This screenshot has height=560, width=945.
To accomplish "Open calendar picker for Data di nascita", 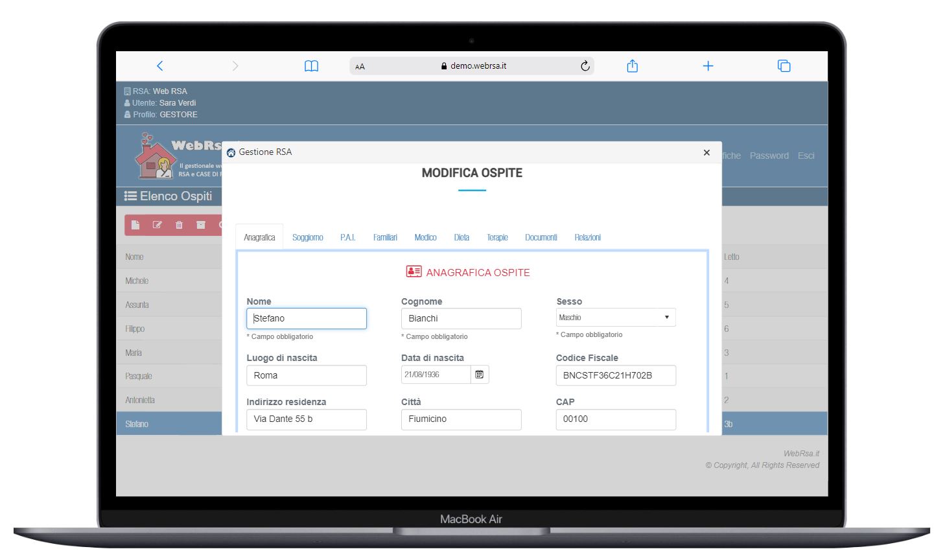I will [x=480, y=375].
